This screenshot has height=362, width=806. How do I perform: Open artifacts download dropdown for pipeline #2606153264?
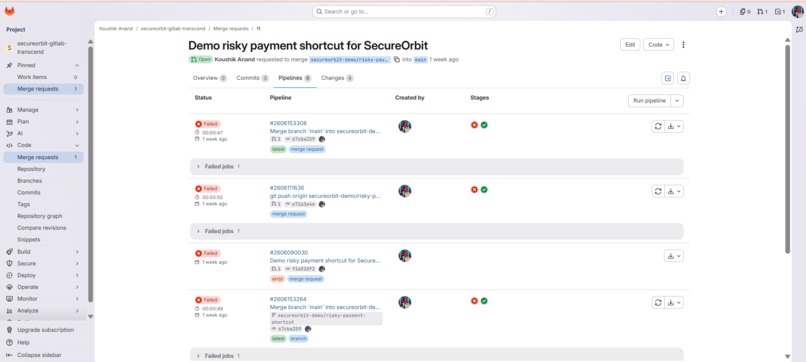click(x=674, y=302)
